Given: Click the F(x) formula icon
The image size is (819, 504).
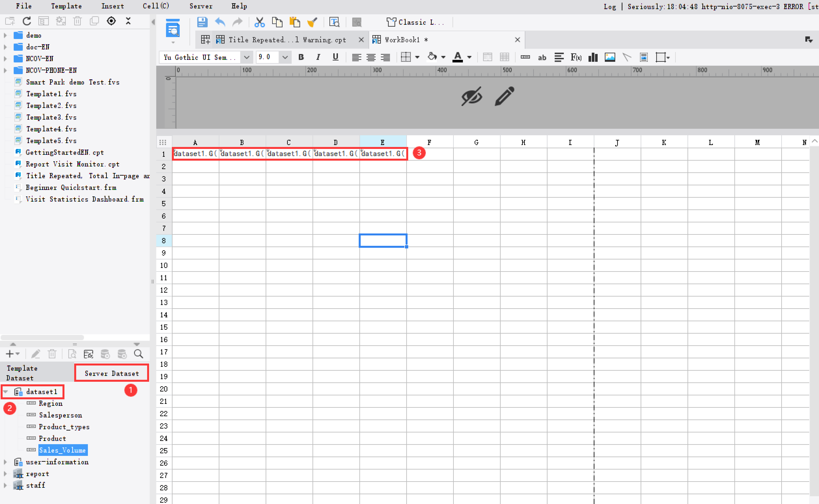Looking at the screenshot, I should [x=576, y=57].
